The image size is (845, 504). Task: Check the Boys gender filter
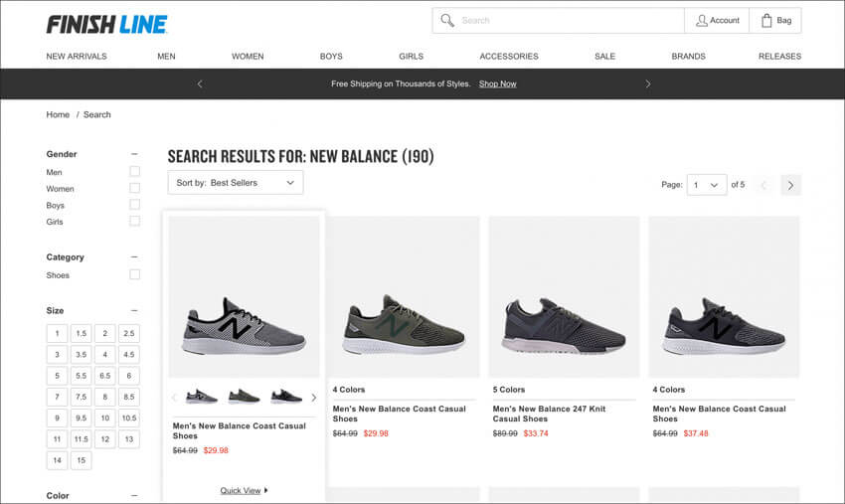135,205
